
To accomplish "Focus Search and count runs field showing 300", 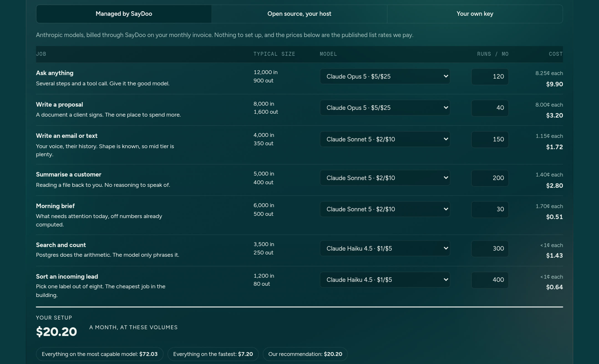I will (490, 249).
